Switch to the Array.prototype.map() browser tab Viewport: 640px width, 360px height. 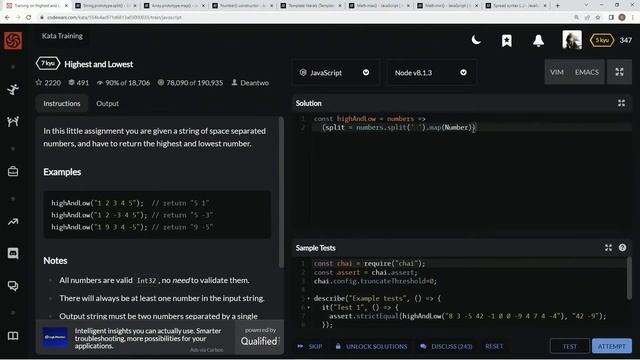click(x=175, y=6)
